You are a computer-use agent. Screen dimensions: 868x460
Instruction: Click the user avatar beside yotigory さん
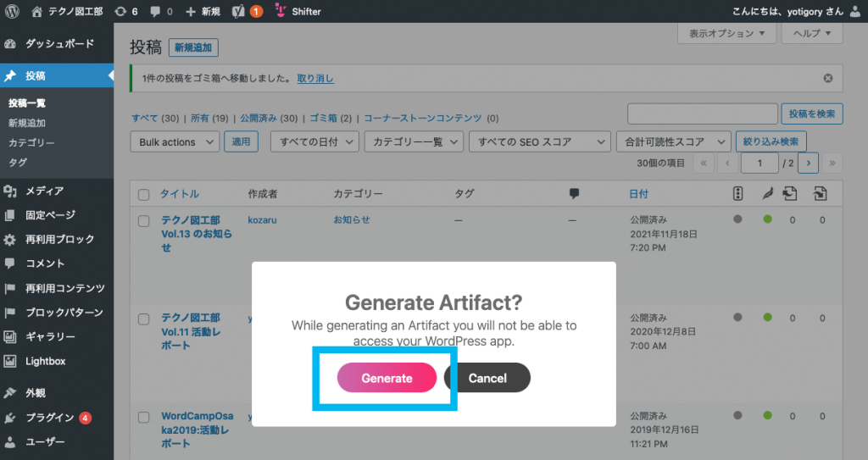(x=855, y=11)
